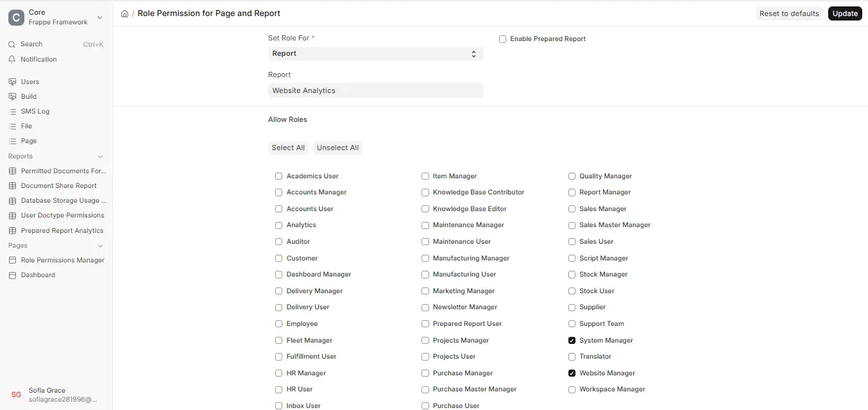The width and height of the screenshot is (868, 410).
Task: Click the Report field with Website Analytics
Action: (375, 90)
